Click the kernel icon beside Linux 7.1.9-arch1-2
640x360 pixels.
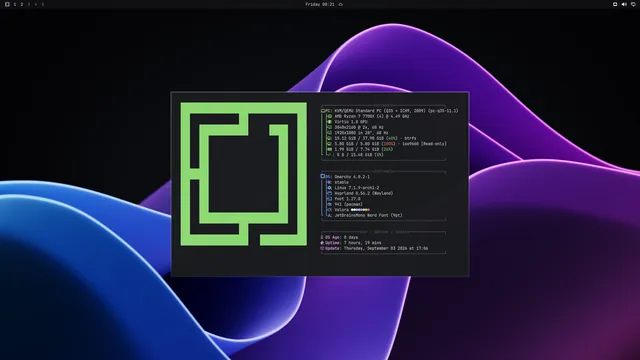pyautogui.click(x=329, y=188)
